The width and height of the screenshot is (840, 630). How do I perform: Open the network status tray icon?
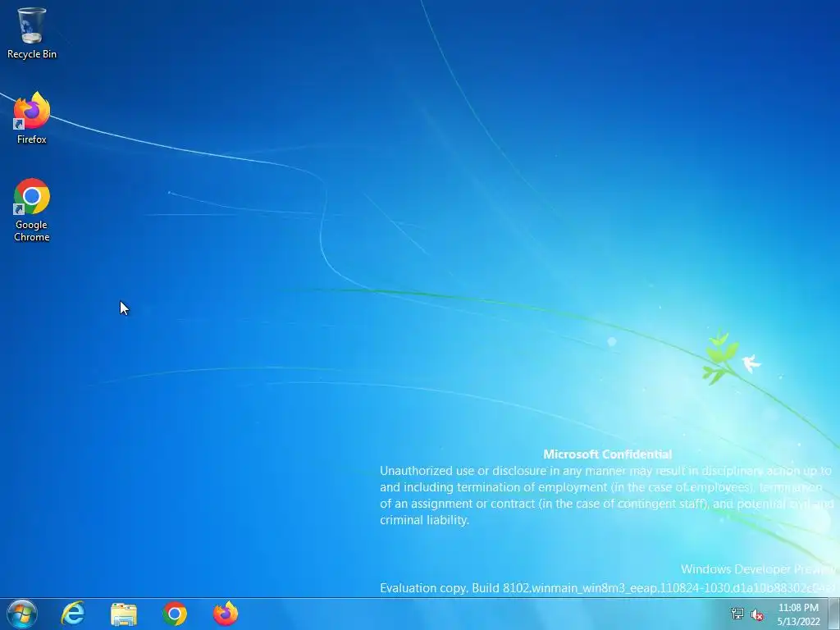click(737, 614)
